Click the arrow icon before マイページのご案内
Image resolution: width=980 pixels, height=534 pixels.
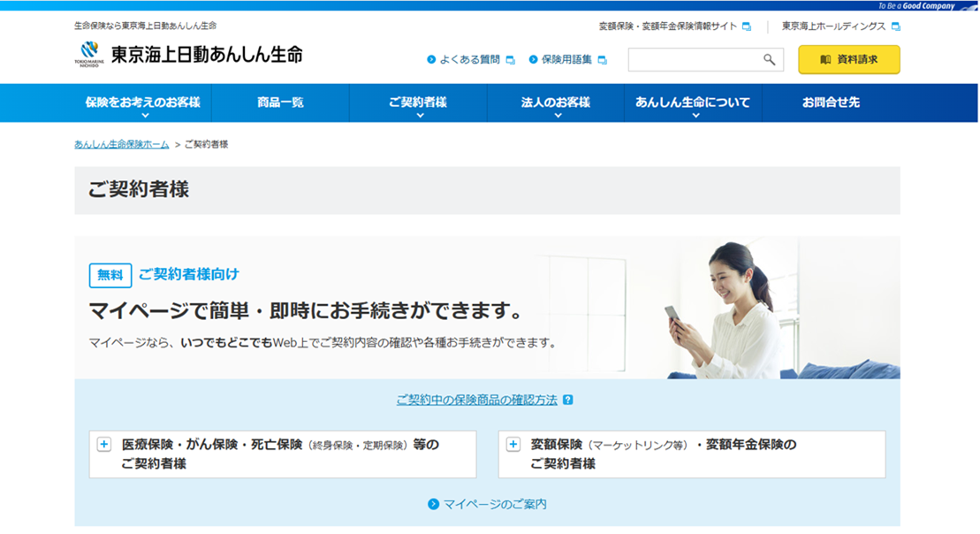(433, 504)
